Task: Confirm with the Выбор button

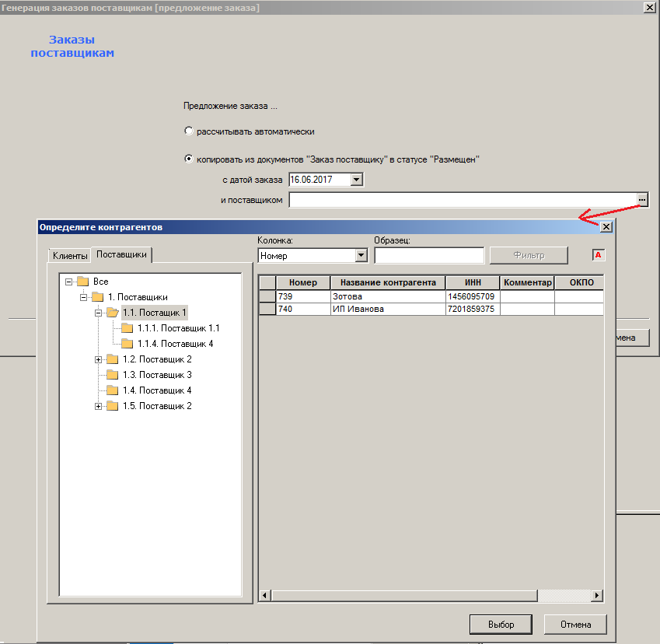Action: [x=501, y=625]
